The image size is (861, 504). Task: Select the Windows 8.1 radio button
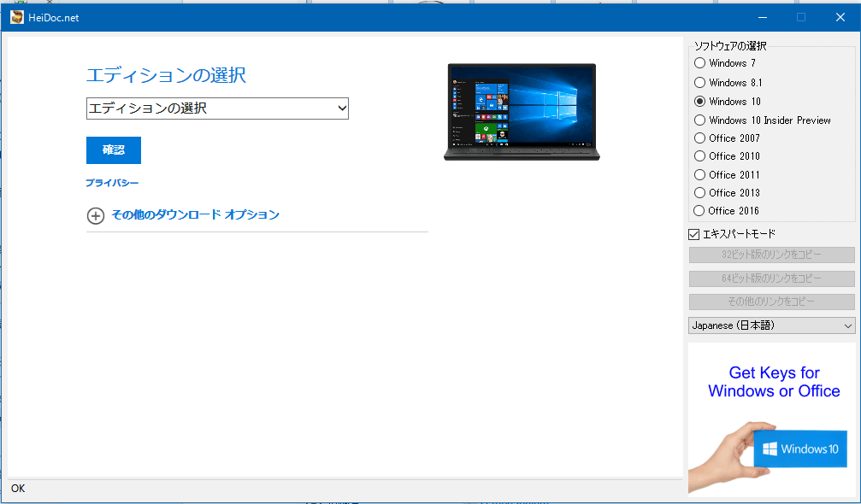tap(699, 83)
